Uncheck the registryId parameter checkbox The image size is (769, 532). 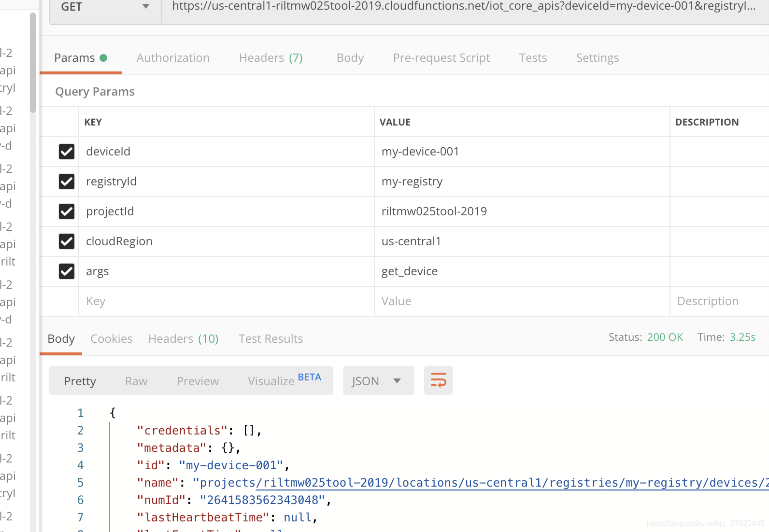click(x=67, y=182)
